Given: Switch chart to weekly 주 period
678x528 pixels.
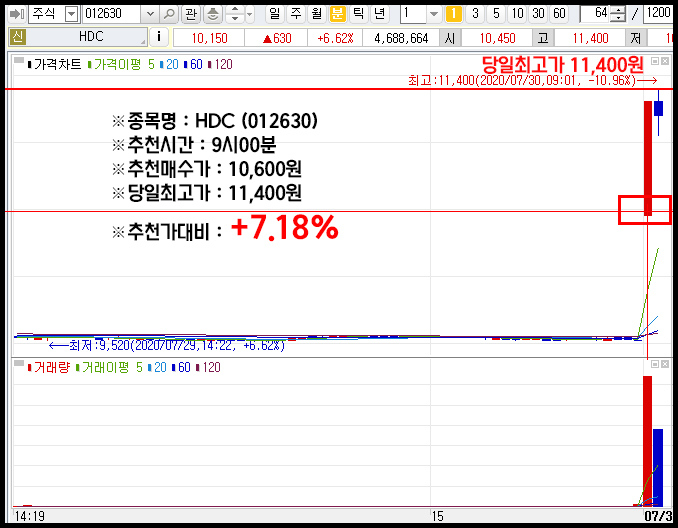Looking at the screenshot, I should coord(295,14).
